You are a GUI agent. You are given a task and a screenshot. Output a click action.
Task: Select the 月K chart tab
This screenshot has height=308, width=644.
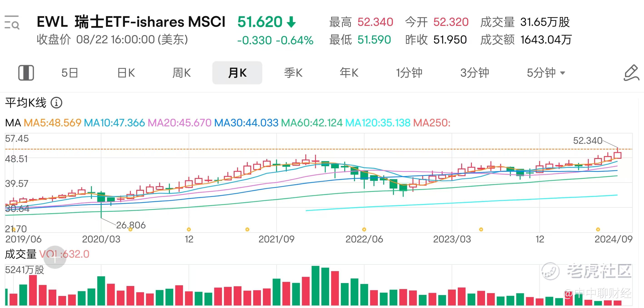(x=237, y=73)
